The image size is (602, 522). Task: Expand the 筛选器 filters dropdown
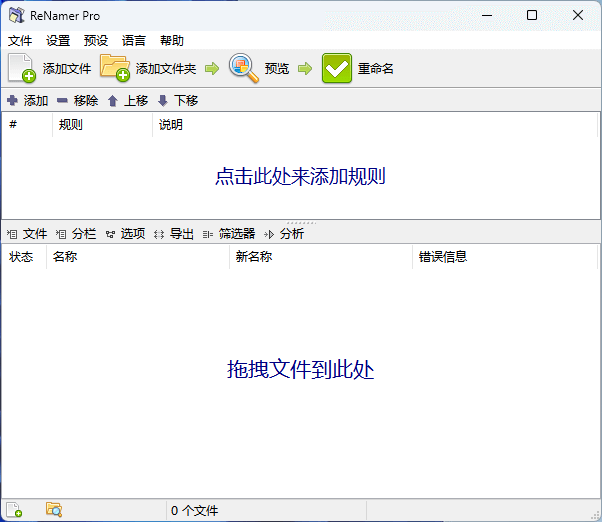(229, 234)
